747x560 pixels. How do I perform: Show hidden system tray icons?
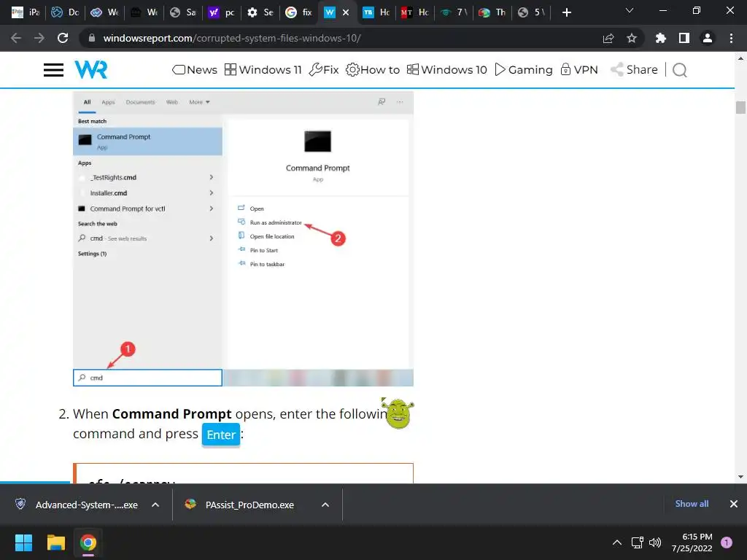(x=617, y=542)
